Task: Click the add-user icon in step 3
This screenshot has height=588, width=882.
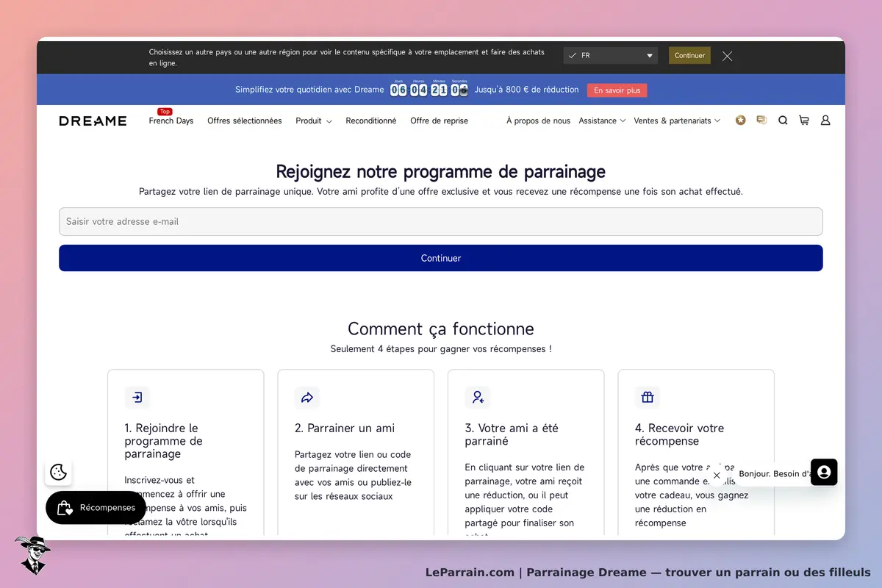Action: (478, 398)
